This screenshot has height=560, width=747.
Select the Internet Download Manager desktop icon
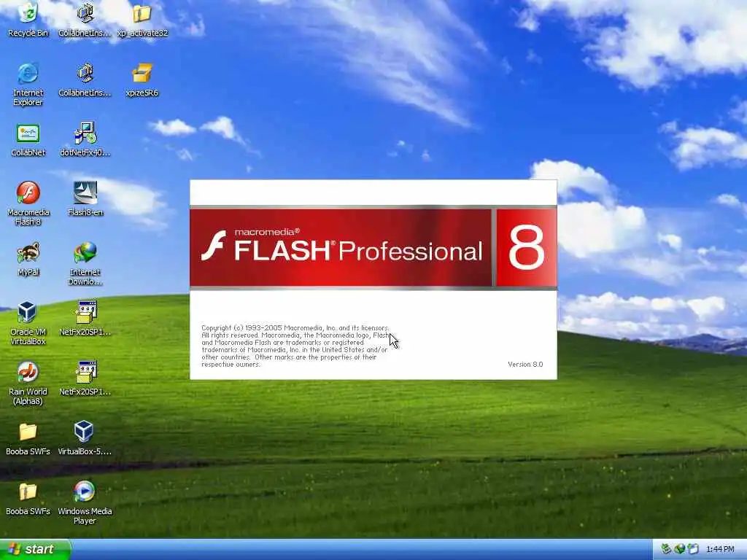point(85,264)
